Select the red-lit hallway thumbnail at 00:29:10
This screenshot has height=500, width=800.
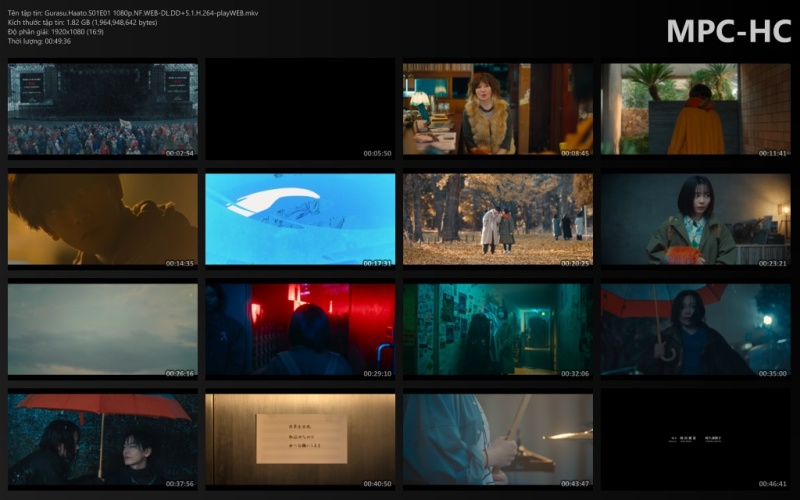300,329
